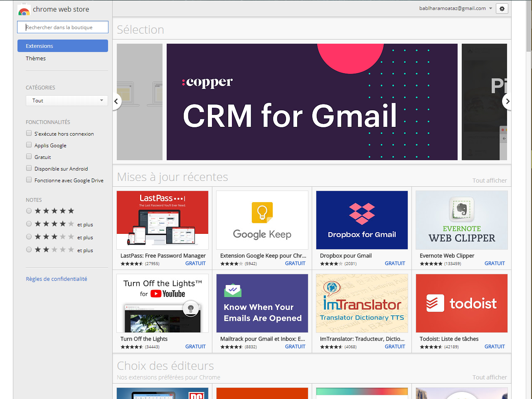Click Dropbox pour Gmail title text
This screenshot has height=399, width=532.
coord(346,255)
